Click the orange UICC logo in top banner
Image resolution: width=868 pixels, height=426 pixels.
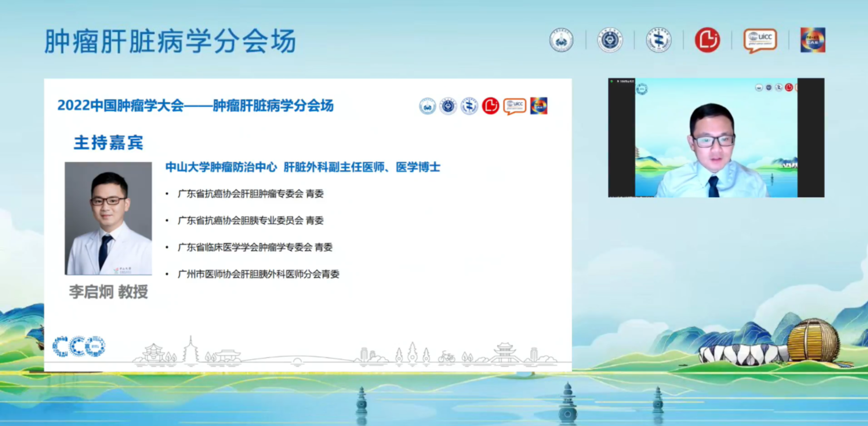760,40
